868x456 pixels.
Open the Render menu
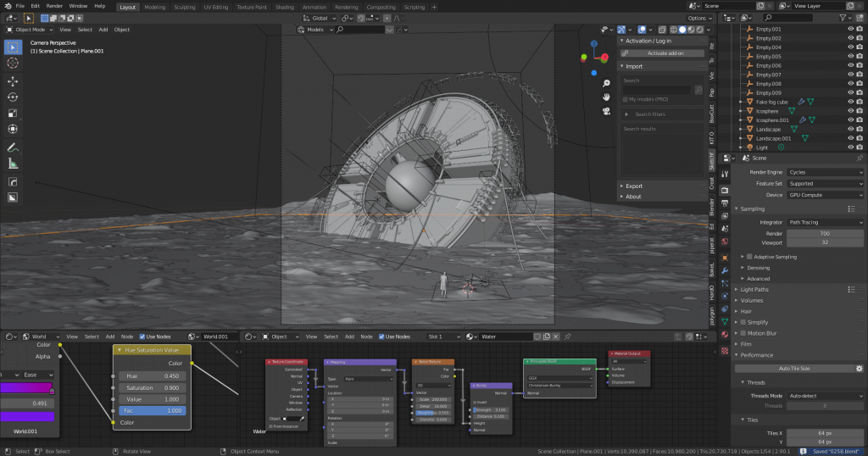point(54,6)
